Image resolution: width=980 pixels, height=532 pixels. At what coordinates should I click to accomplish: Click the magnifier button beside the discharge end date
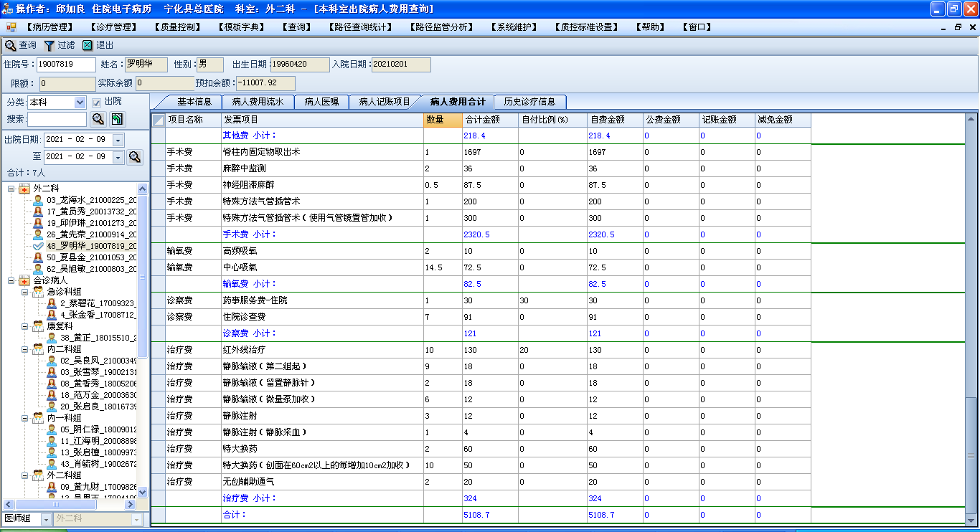pos(134,157)
